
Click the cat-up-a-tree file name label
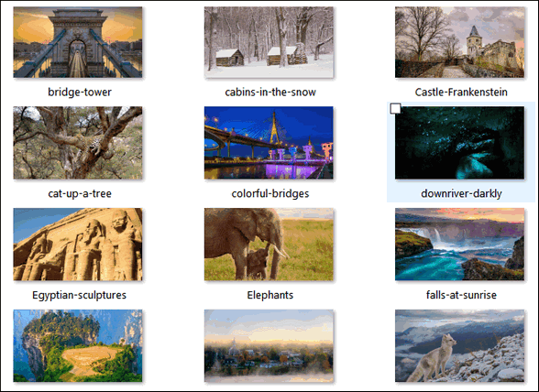(80, 193)
